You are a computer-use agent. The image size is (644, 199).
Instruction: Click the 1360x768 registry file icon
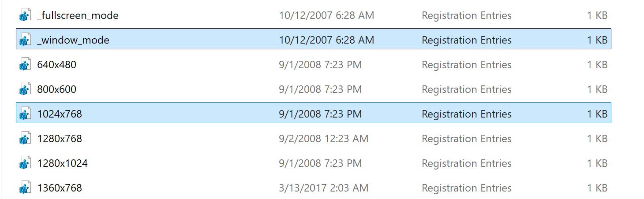(24, 188)
